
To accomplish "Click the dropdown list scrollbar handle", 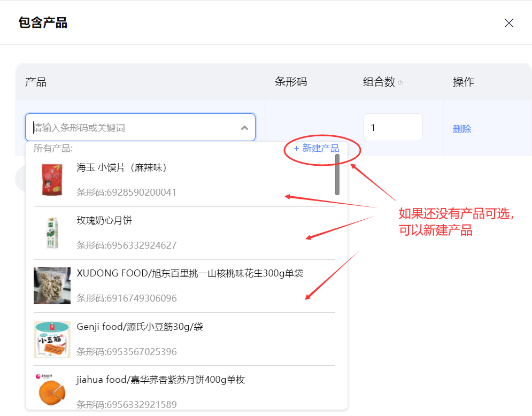I will (337, 174).
